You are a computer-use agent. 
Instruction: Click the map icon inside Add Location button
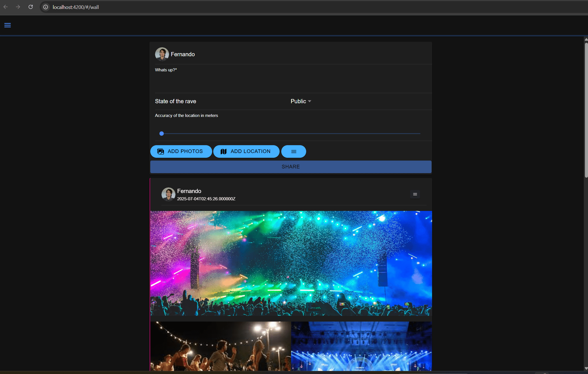[x=224, y=151]
